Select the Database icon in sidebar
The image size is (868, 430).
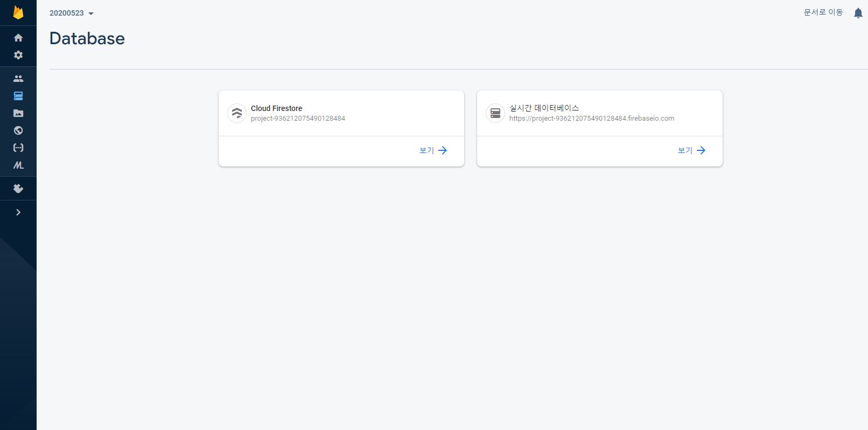click(18, 96)
